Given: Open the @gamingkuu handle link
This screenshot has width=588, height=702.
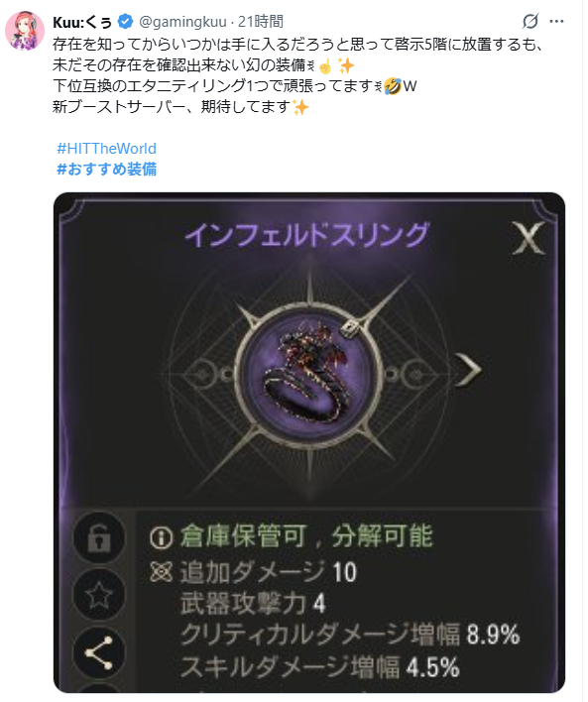Looking at the screenshot, I should (183, 22).
